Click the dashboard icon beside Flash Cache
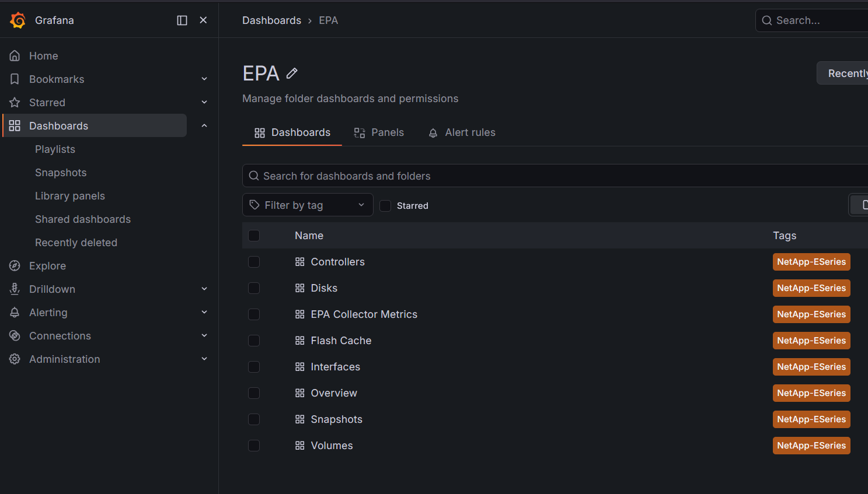This screenshot has width=868, height=494. pyautogui.click(x=300, y=341)
